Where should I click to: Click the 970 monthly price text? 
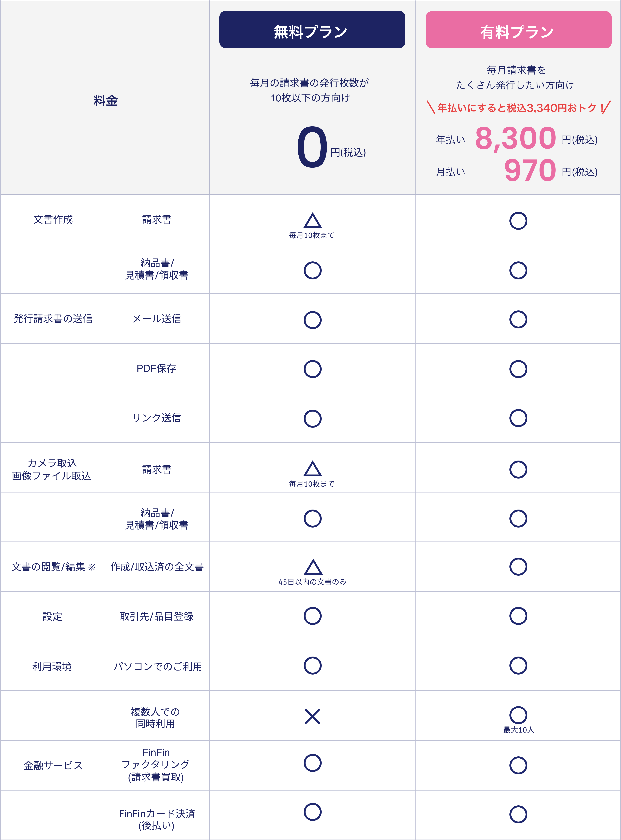click(530, 170)
